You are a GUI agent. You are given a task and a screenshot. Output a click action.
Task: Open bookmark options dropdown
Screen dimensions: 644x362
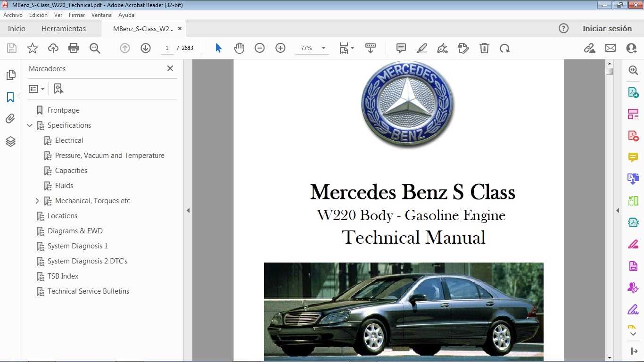[36, 89]
